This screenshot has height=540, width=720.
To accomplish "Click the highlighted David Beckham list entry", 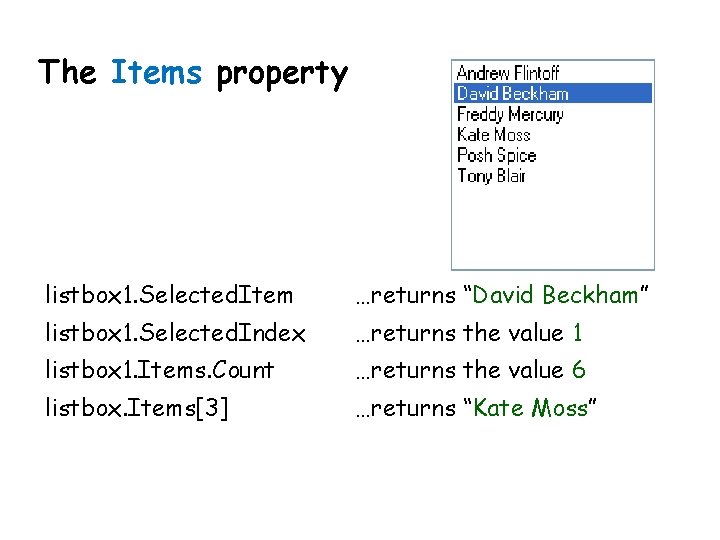I will (553, 93).
